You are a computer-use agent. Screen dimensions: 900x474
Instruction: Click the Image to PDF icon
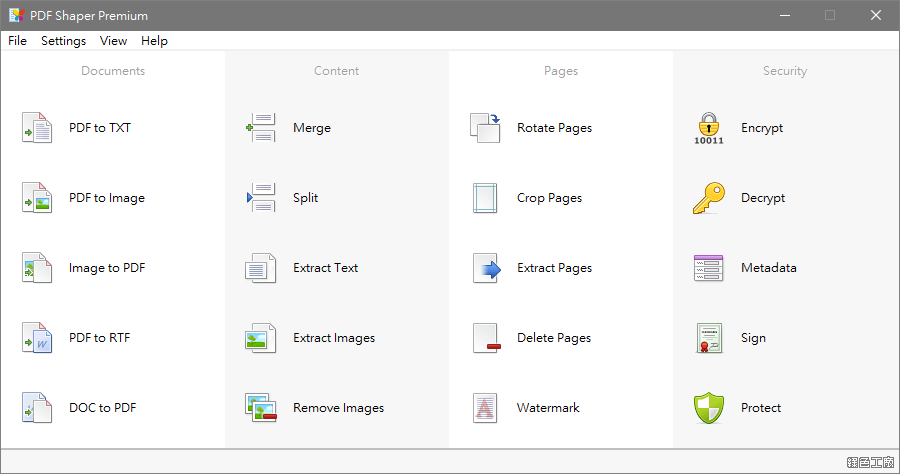pyautogui.click(x=37, y=267)
